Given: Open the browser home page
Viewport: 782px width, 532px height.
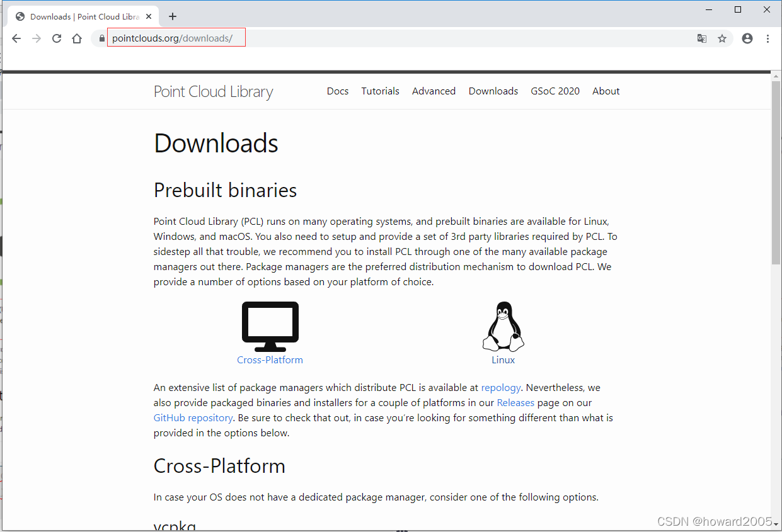Looking at the screenshot, I should (x=77, y=38).
